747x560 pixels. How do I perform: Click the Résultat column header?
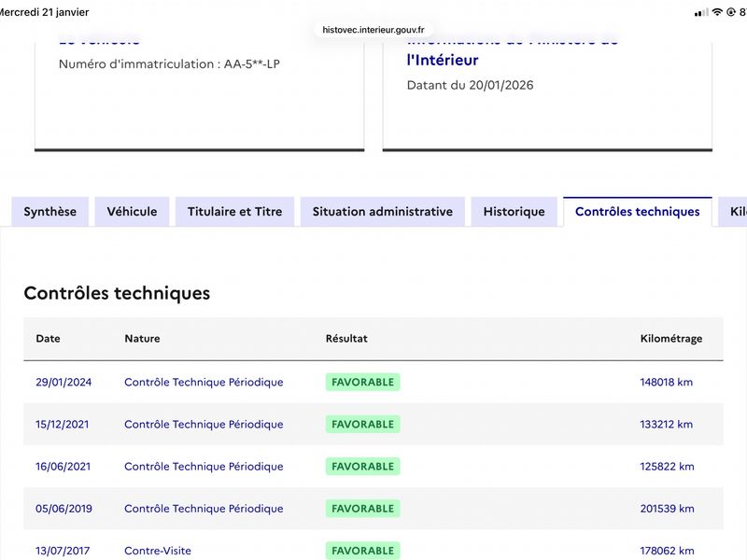[346, 339]
